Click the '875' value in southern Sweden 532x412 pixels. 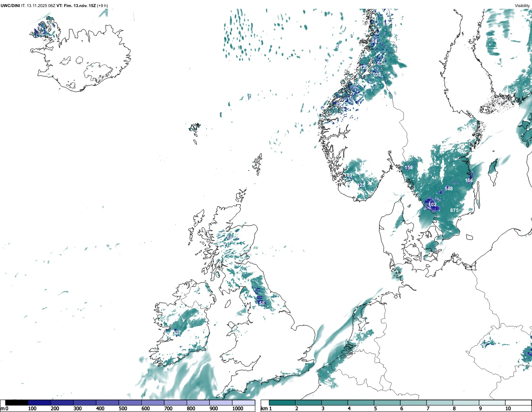454,210
